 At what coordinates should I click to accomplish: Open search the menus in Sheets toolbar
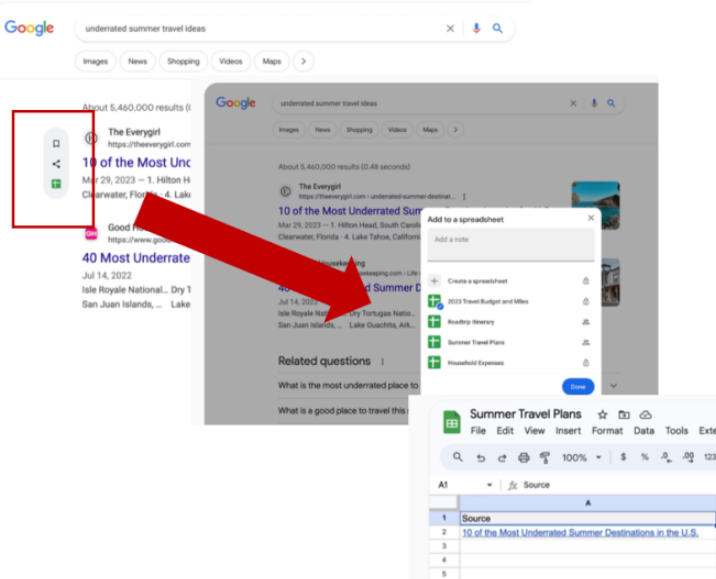(458, 457)
